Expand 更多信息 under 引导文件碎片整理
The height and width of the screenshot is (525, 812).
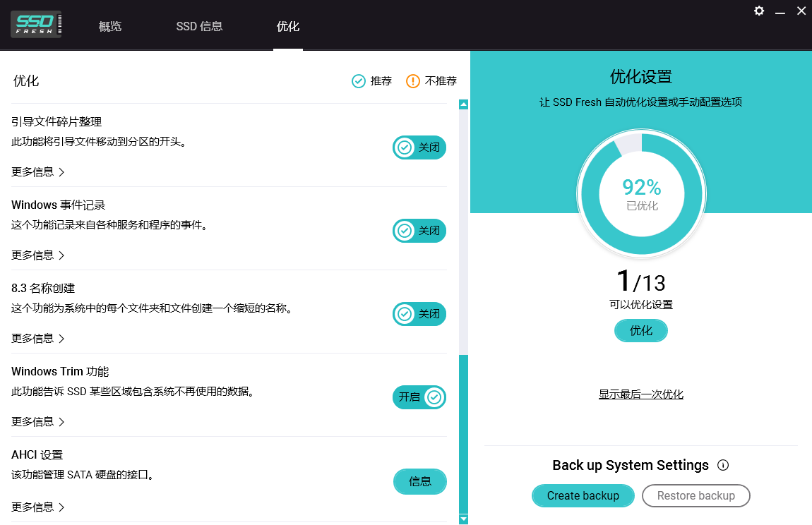tap(38, 171)
